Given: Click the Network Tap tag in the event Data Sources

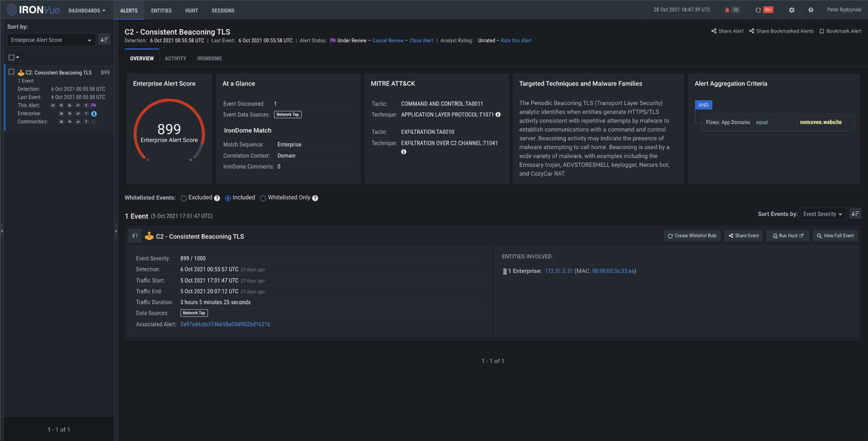Looking at the screenshot, I should [x=194, y=313].
